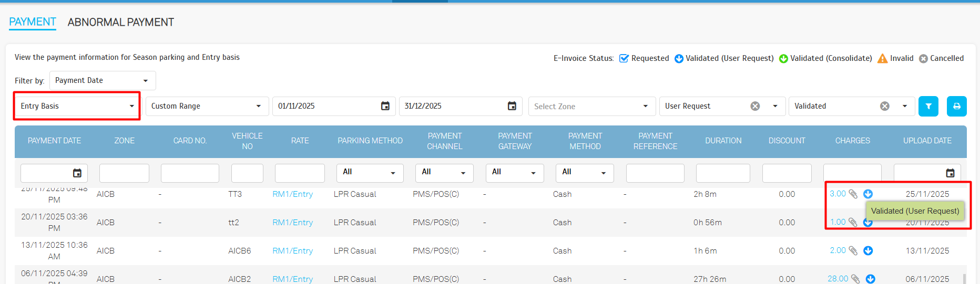Viewport: 980px width, 284px height.
Task: Clear the Validated status filter selection
Action: point(885,106)
